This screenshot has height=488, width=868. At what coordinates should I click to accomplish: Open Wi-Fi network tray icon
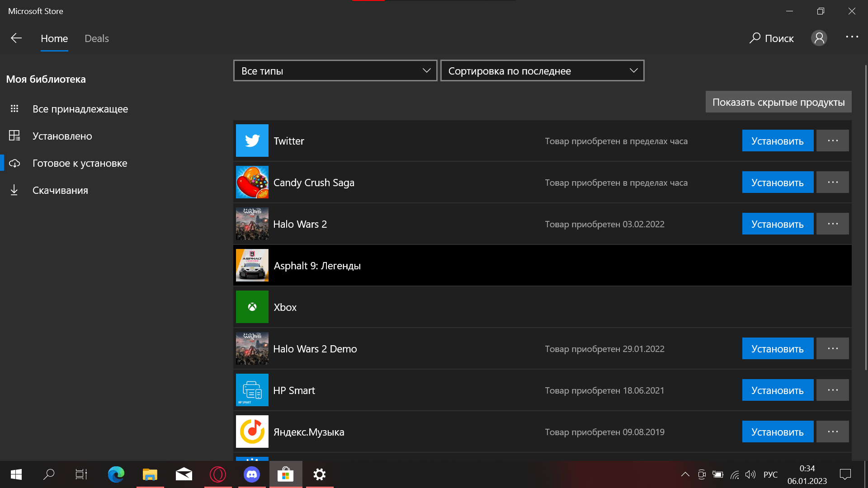(735, 474)
